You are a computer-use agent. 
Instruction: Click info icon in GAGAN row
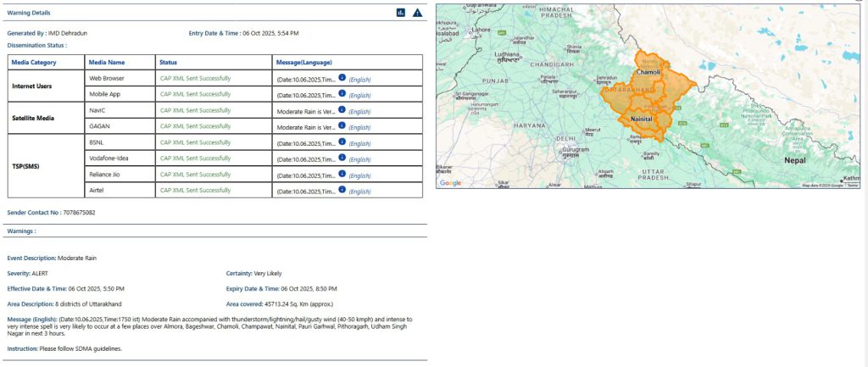point(342,125)
